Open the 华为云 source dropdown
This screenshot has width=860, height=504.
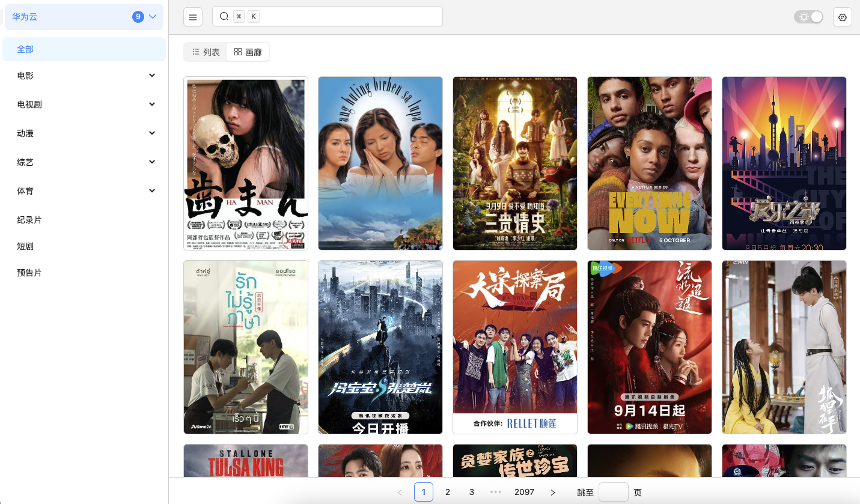click(84, 17)
